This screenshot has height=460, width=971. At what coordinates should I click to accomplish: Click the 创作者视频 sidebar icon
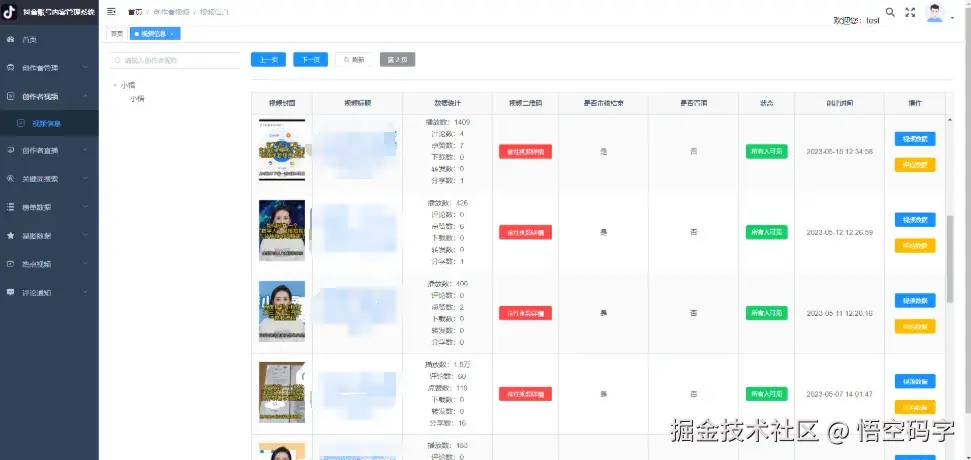10,96
